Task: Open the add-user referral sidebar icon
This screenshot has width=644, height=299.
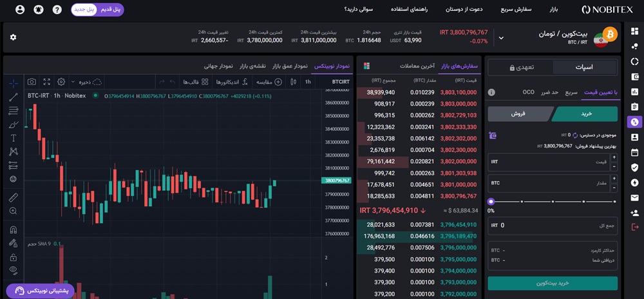Action: [x=634, y=213]
